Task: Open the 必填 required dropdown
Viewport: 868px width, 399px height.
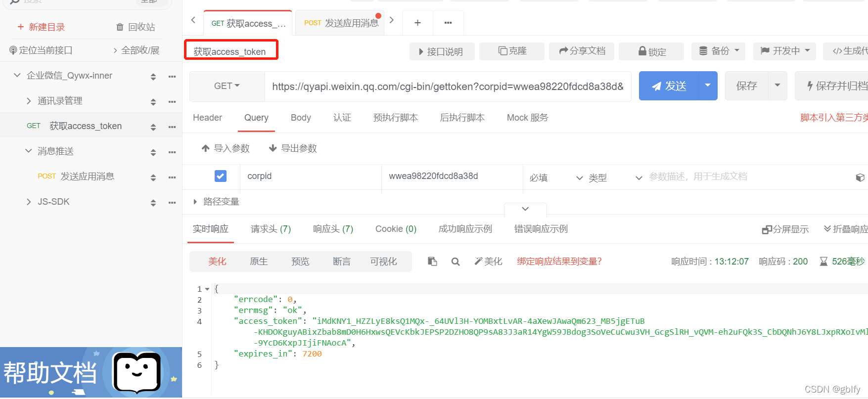Action: click(x=556, y=178)
